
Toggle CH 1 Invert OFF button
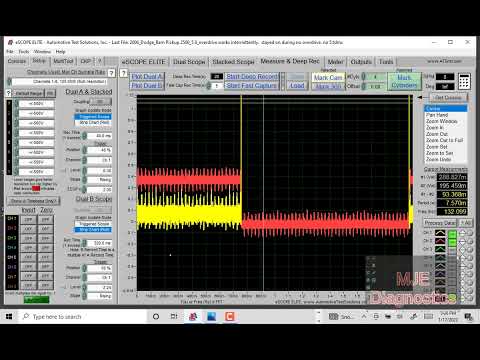click(28, 220)
